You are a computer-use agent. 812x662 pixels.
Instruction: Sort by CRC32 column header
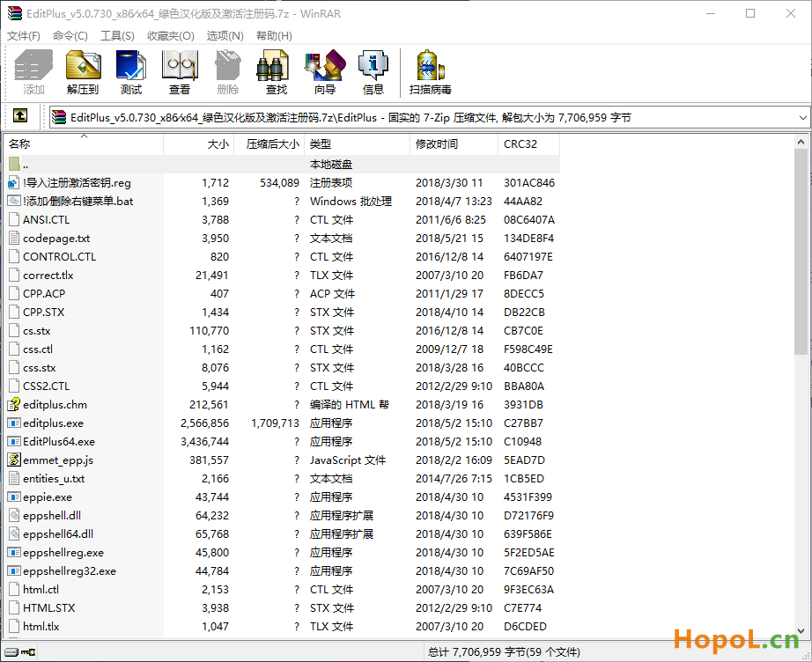528,143
